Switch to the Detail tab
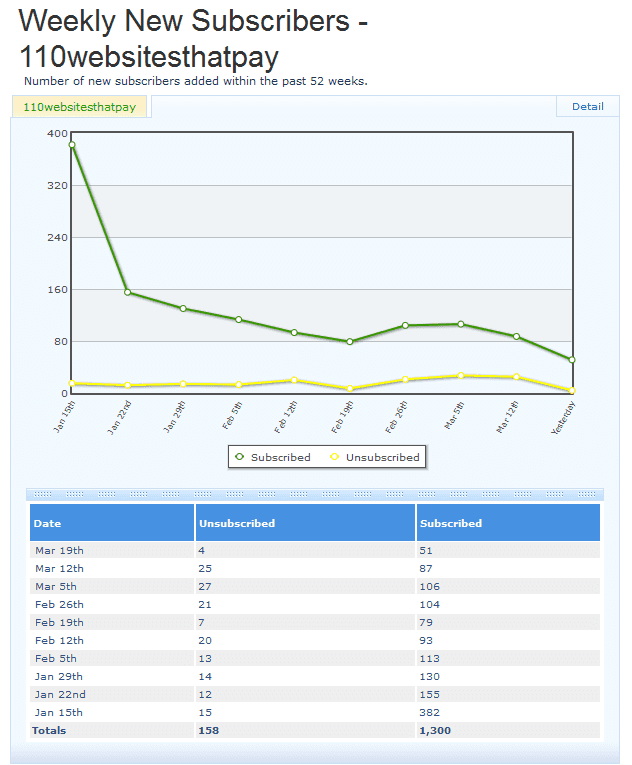The width and height of the screenshot is (632, 765). 587,107
